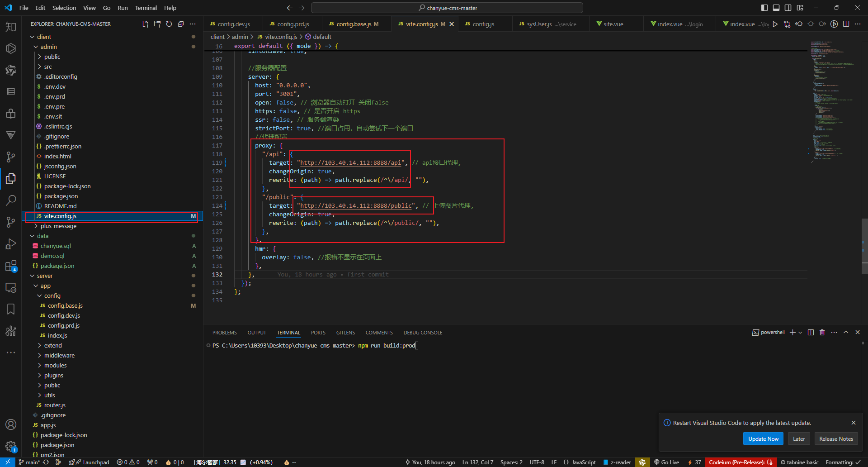This screenshot has width=868, height=467.
Task: Open the Remote Explorer view icon
Action: pos(11,288)
